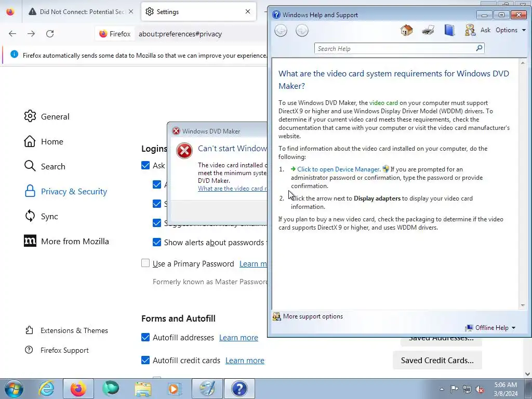Open the Options dropdown in Help

(x=510, y=30)
